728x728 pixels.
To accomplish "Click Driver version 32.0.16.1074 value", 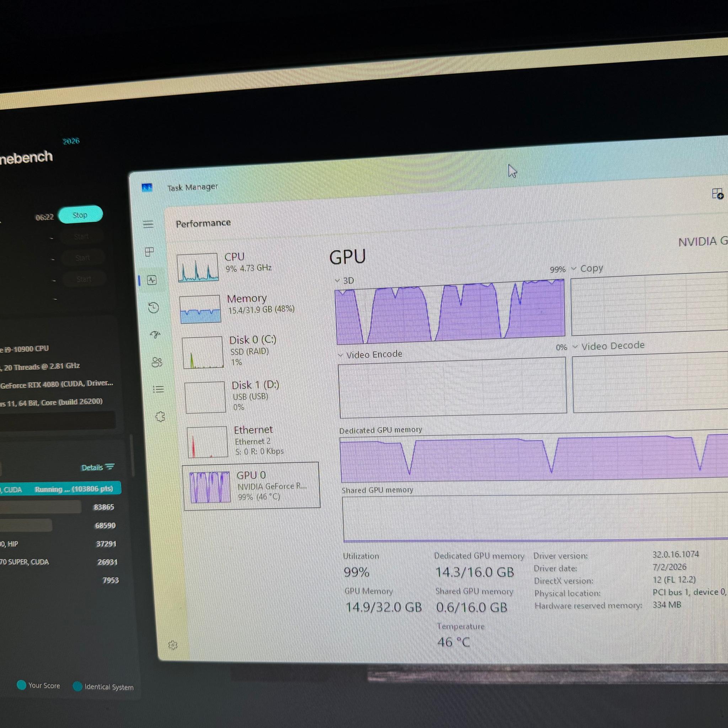I will [676, 554].
